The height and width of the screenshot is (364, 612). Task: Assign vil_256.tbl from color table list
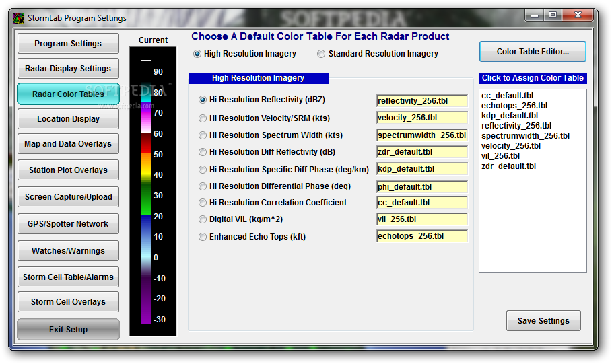(x=500, y=156)
